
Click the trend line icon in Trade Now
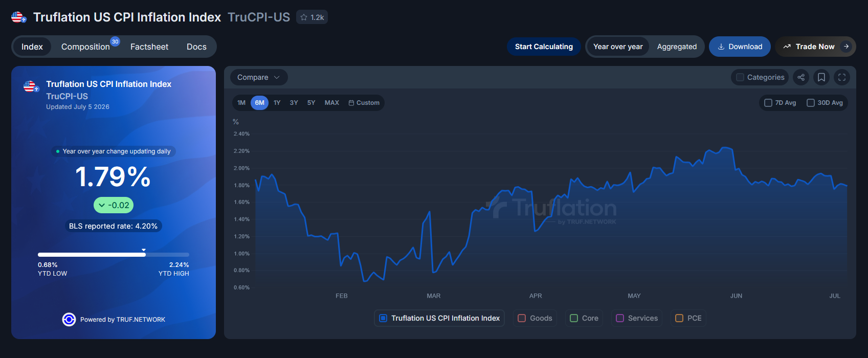point(787,47)
